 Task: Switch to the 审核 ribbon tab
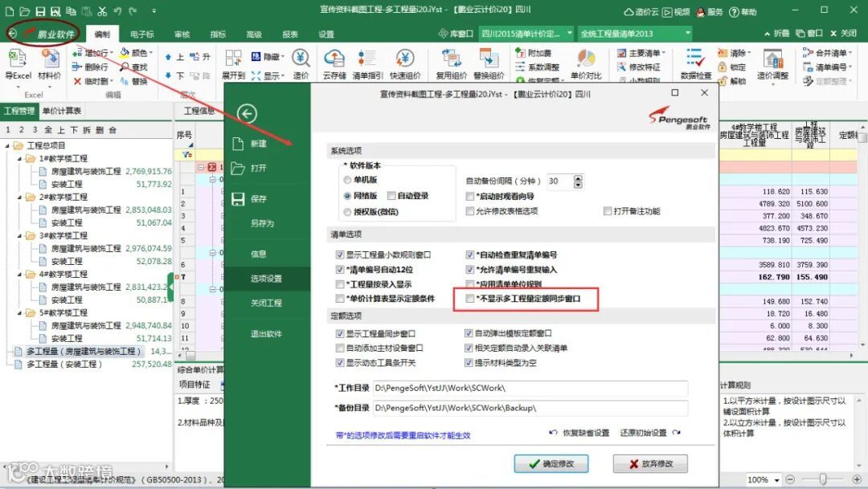point(182,35)
